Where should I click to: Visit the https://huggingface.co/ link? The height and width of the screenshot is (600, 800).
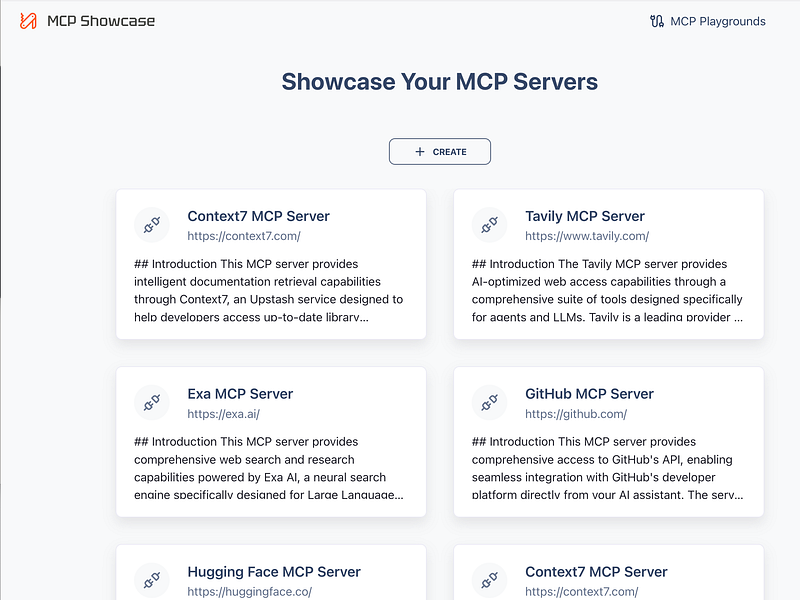pos(249,592)
